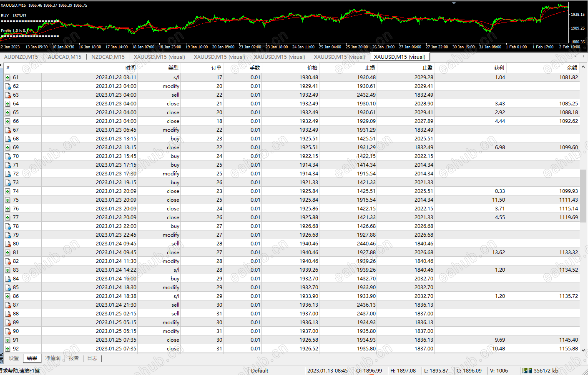Open the 报告 tester tab

click(x=74, y=358)
